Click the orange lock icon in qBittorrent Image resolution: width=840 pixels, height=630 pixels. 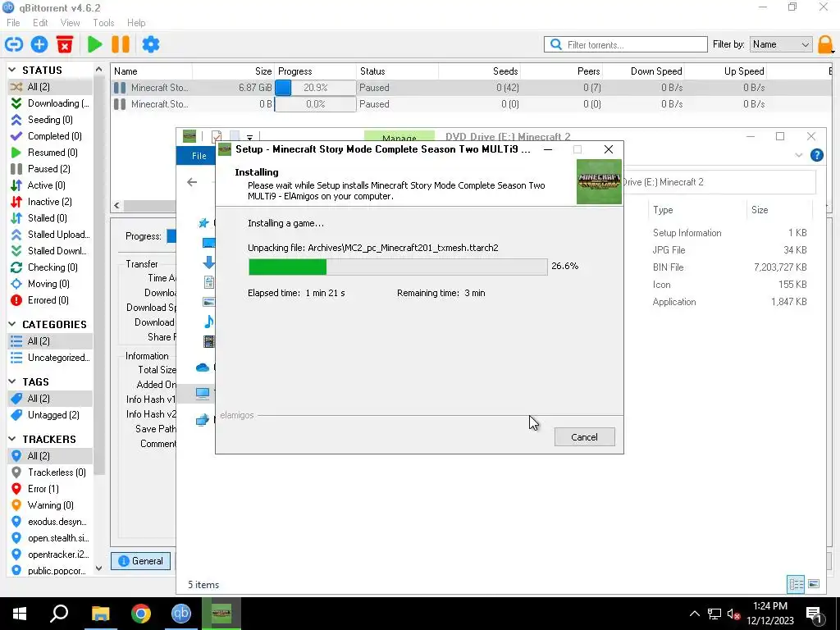(825, 44)
